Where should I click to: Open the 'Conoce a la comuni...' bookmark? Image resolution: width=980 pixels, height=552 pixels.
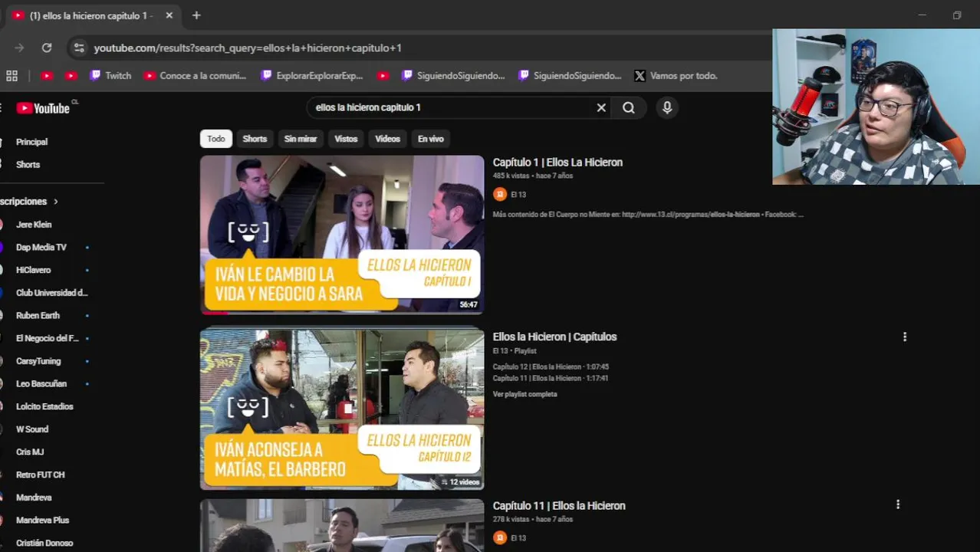195,76
